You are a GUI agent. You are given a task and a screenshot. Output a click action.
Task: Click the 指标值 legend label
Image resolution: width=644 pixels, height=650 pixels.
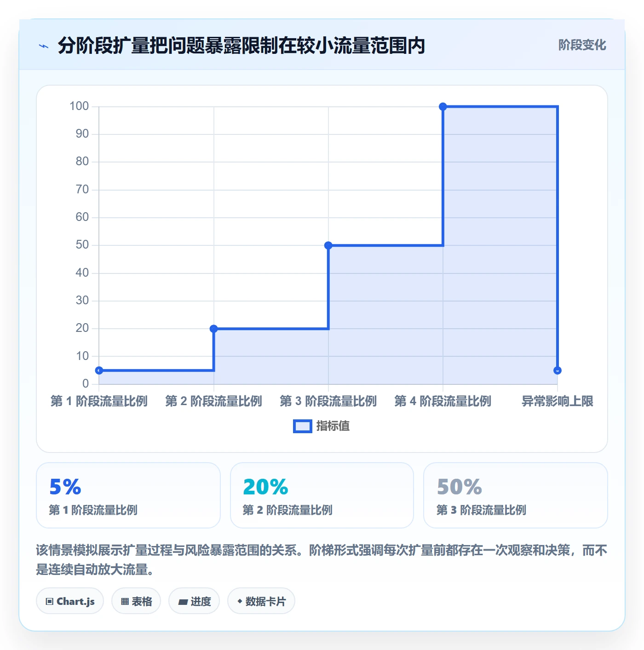point(333,426)
